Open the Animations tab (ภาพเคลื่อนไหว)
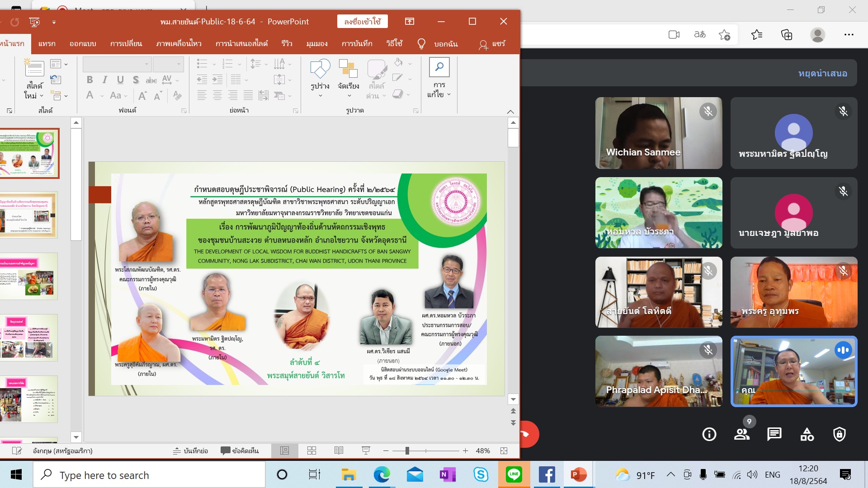This screenshot has height=488, width=868. 179,44
